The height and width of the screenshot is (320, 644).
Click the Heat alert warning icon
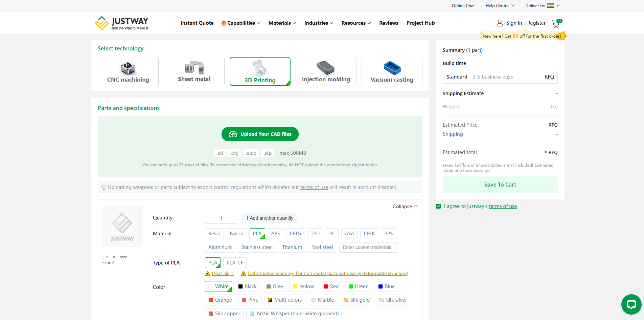(x=208, y=274)
